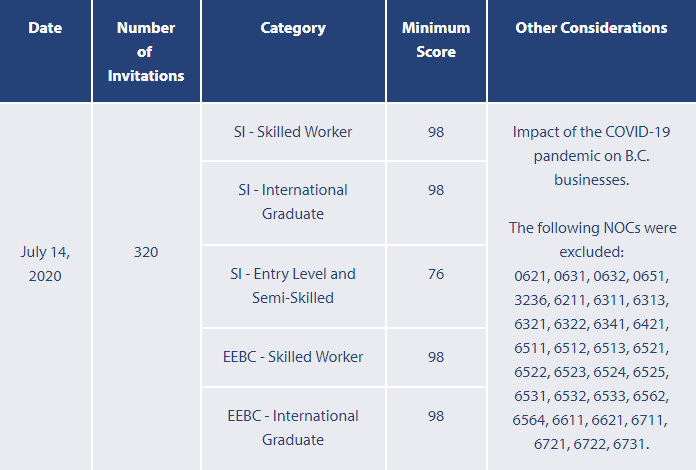Click score 98 for EEBC - Skilled Worker
Viewport: 696px width, 470px height.
coord(436,357)
